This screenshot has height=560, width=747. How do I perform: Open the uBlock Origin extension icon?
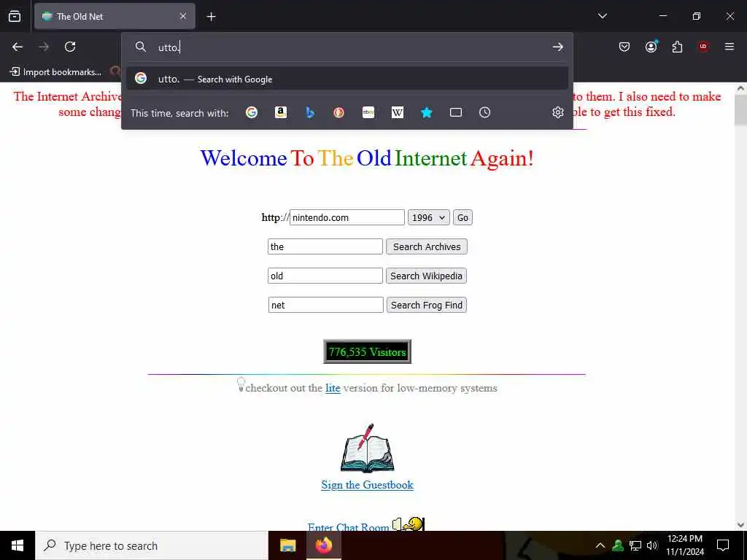[x=703, y=47]
